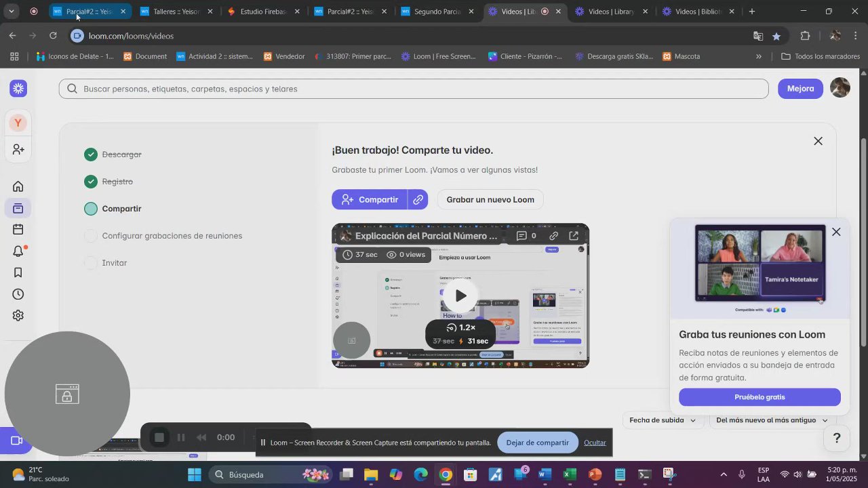Viewport: 868px width, 488px height.
Task: Click the copy link icon beside Compartir
Action: click(x=418, y=199)
